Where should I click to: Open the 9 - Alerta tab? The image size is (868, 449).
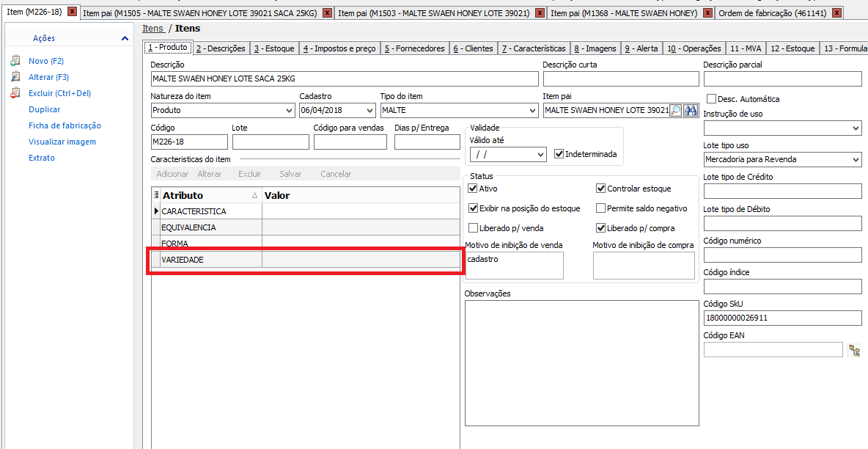coord(641,48)
